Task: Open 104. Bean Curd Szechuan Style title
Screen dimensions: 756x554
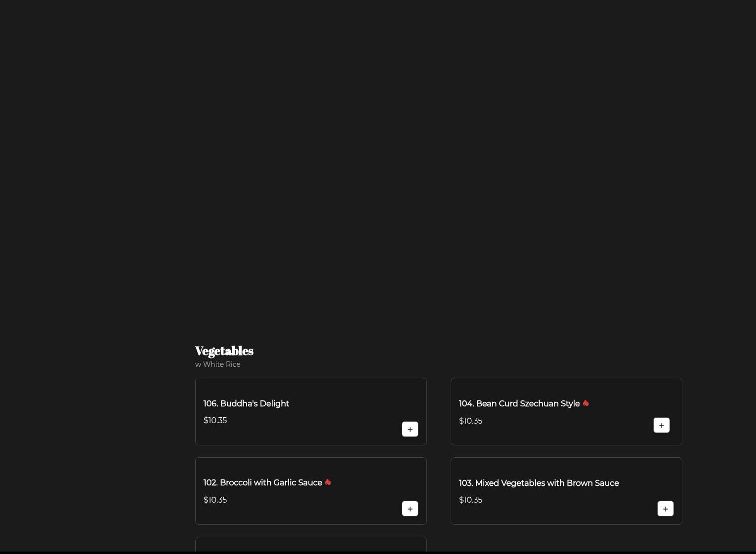Action: coord(519,404)
